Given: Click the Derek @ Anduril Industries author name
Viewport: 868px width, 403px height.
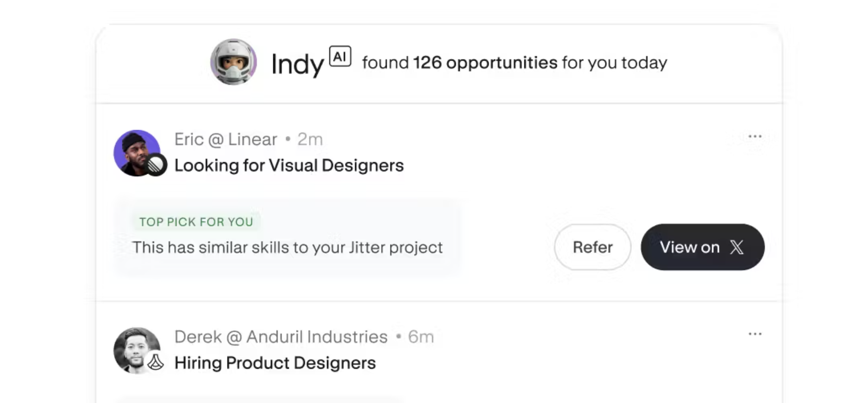Looking at the screenshot, I should pyautogui.click(x=281, y=337).
